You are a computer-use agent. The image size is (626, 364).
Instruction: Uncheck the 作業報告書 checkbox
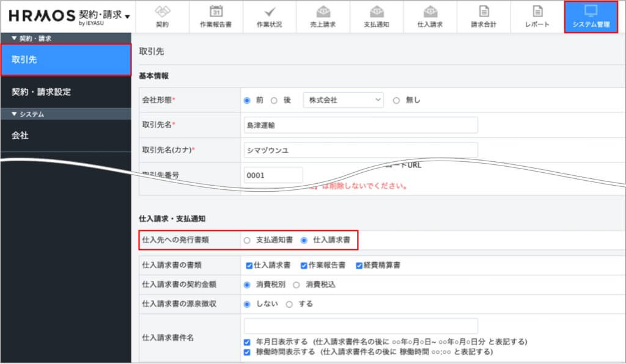[x=304, y=266]
